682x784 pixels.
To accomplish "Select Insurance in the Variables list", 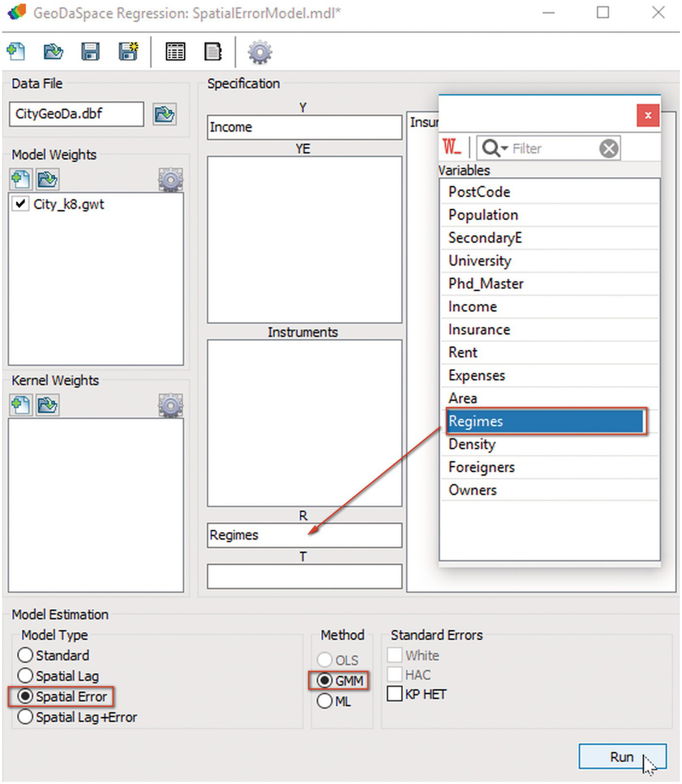I will (x=550, y=329).
